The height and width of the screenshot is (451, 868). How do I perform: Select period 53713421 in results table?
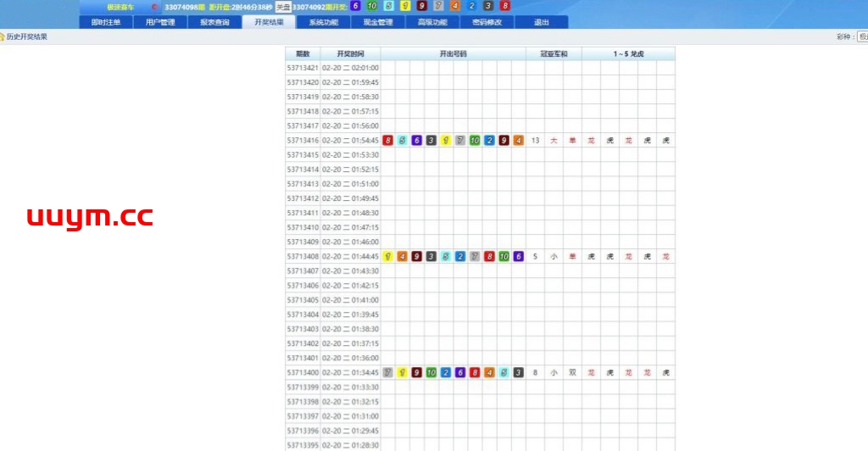click(303, 68)
